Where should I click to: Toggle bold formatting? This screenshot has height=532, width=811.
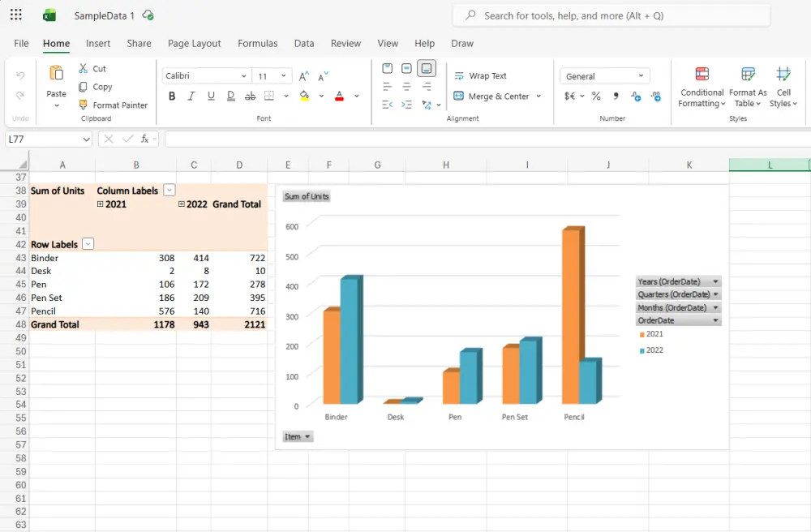coord(172,96)
